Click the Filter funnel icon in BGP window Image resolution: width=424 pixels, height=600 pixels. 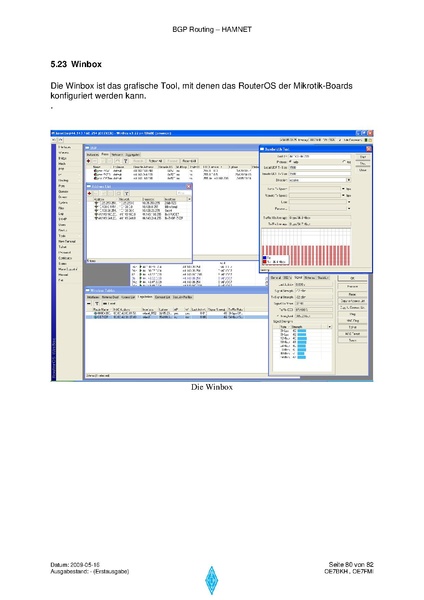tap(126, 161)
